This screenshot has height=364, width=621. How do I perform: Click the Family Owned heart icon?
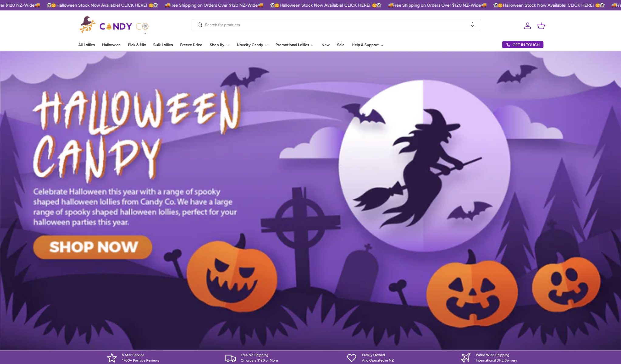pos(352,358)
